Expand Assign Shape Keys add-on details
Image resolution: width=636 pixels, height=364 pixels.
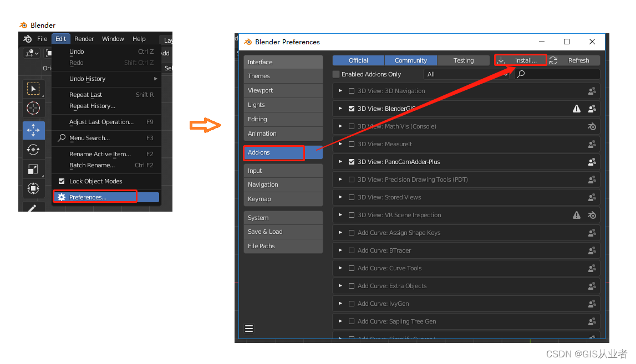pos(340,233)
